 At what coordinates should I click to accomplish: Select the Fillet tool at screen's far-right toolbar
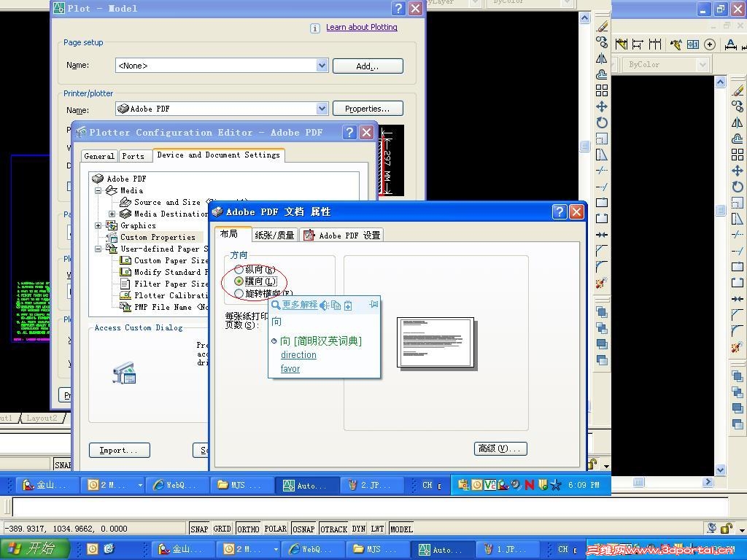click(738, 330)
